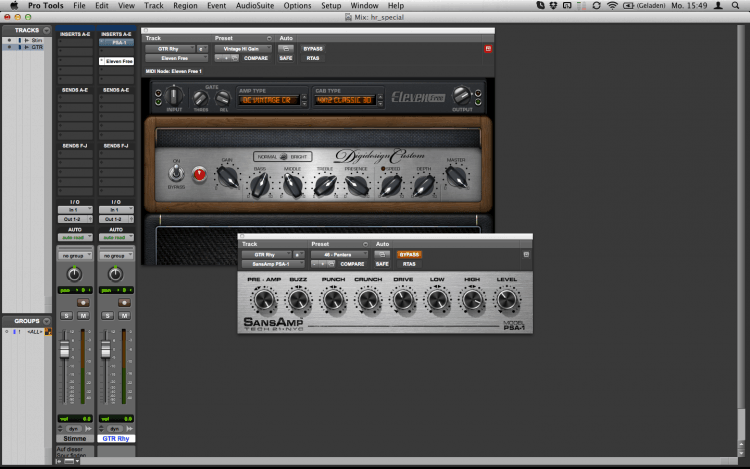
Task: Click the MIDDLE knob on the amp
Action: [292, 185]
